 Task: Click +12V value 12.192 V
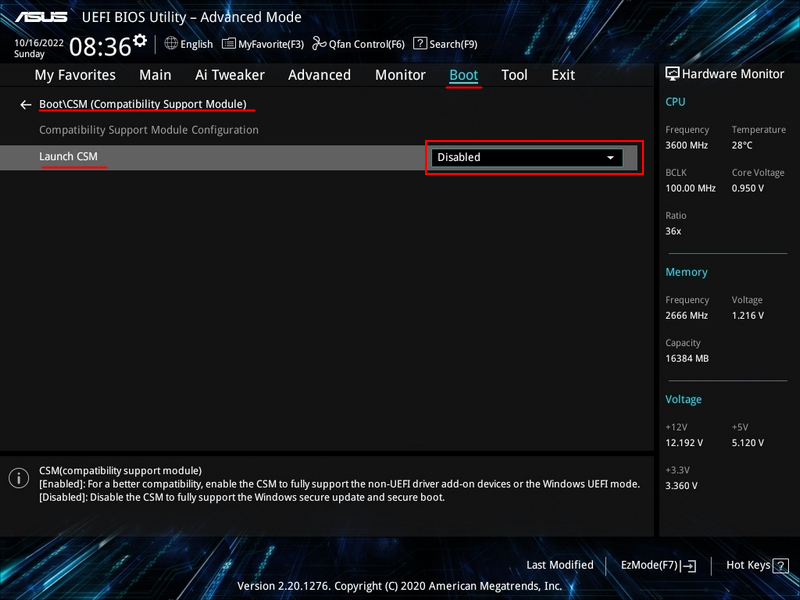click(x=684, y=443)
